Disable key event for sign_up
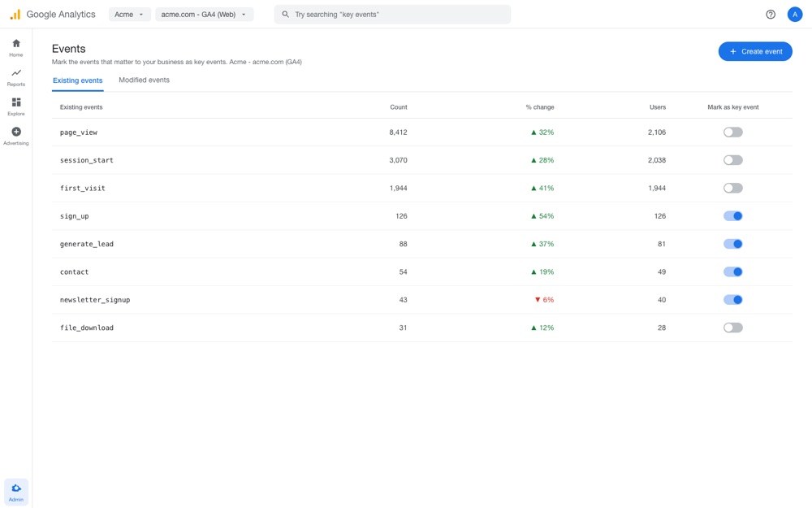 point(732,216)
